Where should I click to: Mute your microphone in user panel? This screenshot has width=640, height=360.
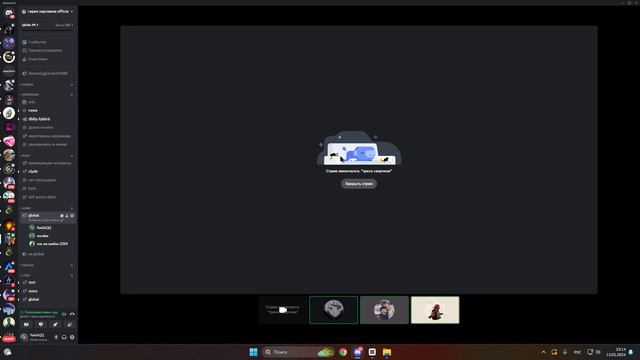coord(56,337)
